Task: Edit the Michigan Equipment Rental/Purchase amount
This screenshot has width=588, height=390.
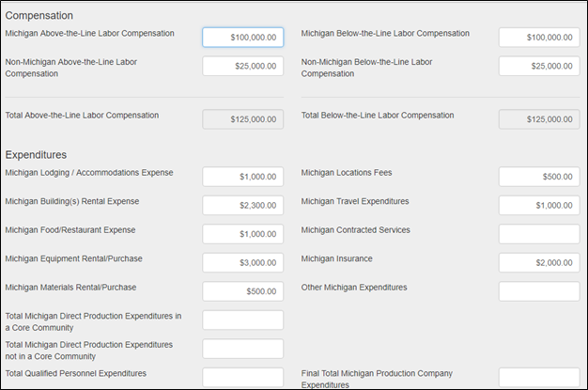Action: (x=242, y=262)
